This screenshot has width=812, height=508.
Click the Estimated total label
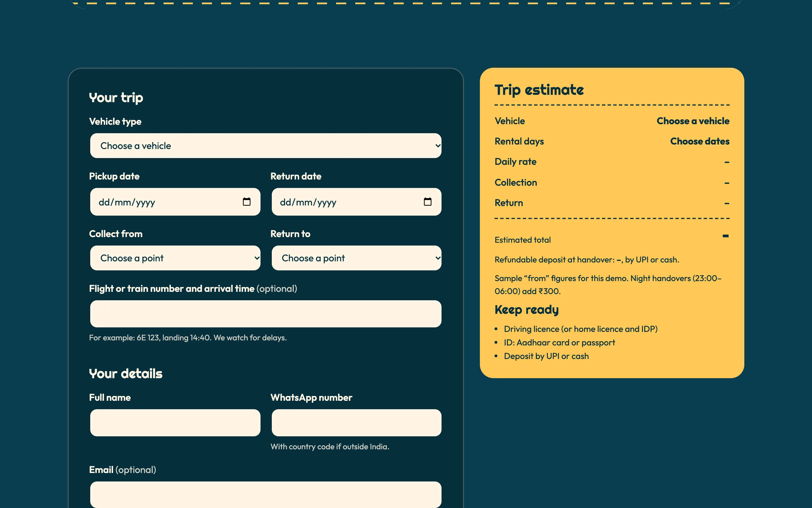tap(522, 240)
